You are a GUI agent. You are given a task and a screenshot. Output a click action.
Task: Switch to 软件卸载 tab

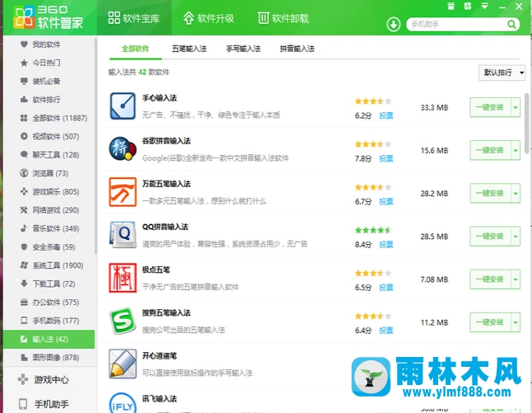pyautogui.click(x=283, y=17)
